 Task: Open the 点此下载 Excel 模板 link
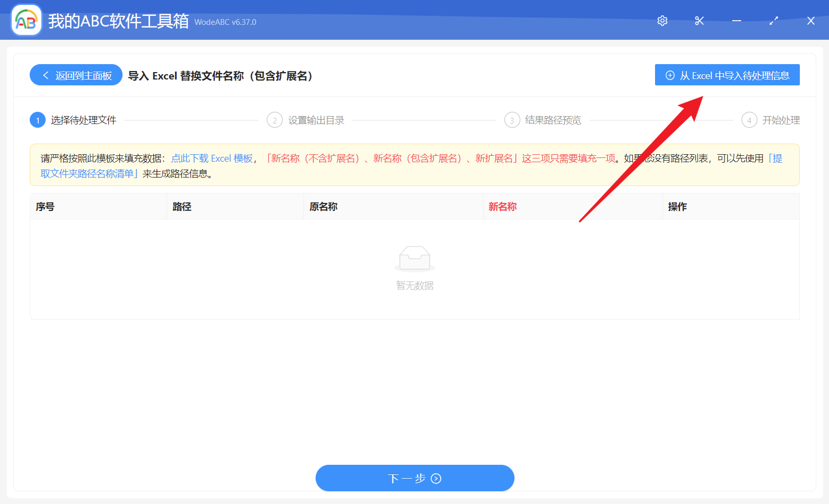click(x=212, y=158)
